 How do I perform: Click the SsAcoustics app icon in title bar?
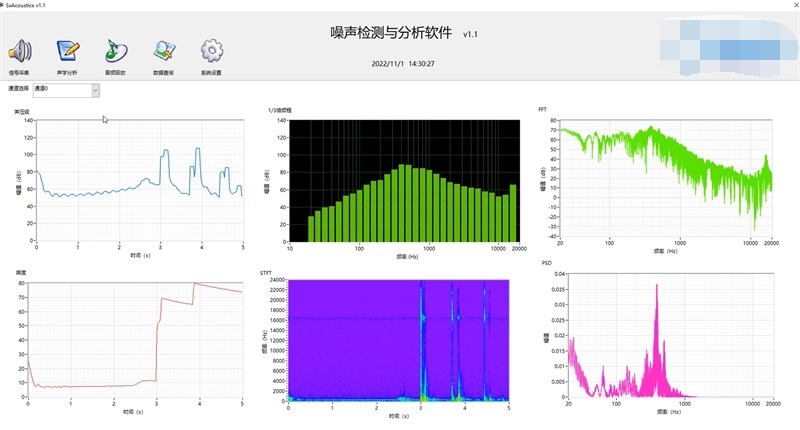coord(4,5)
